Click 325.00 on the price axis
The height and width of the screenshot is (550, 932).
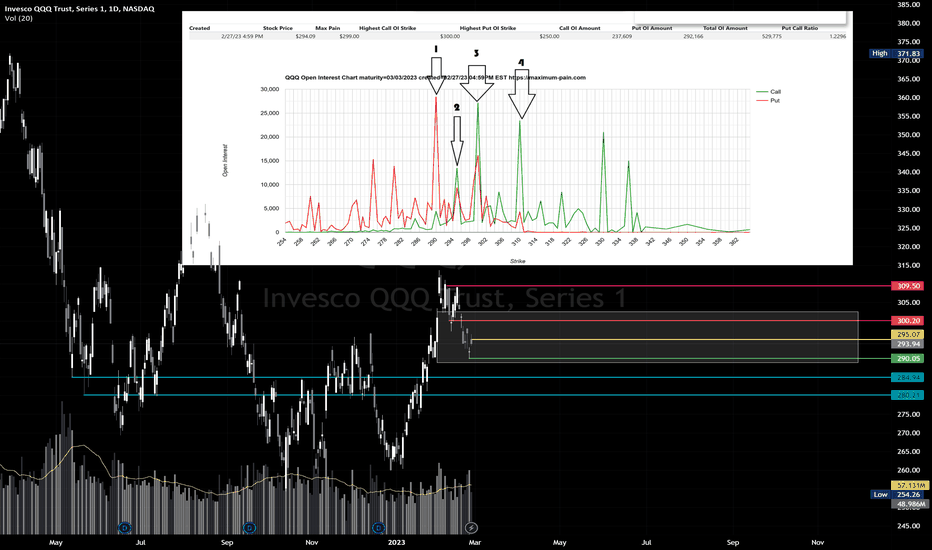(909, 228)
